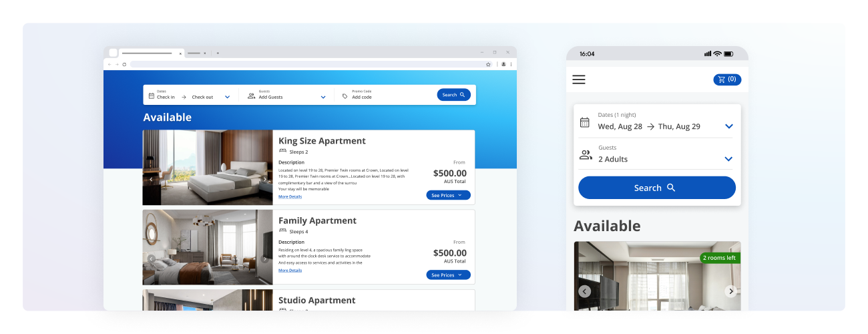
Task: Click the browser forward arrow
Action: pos(117,64)
